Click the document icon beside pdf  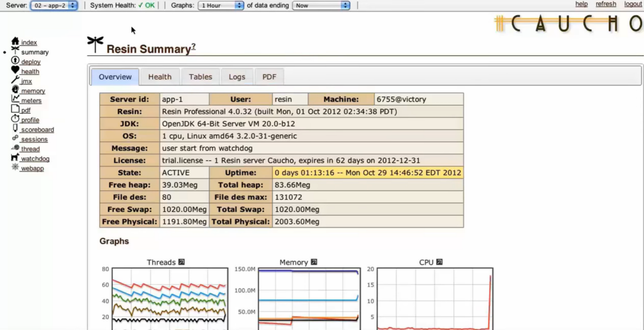[x=15, y=109]
